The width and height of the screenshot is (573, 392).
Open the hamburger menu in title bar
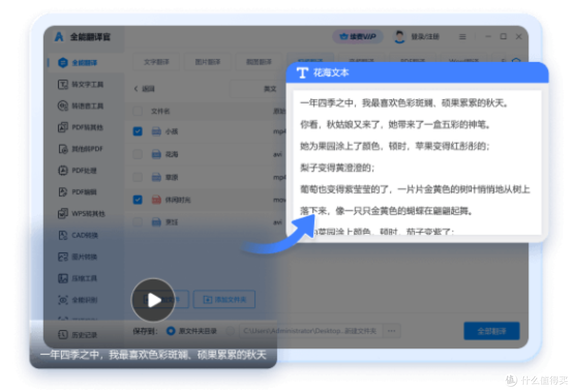[x=462, y=37]
